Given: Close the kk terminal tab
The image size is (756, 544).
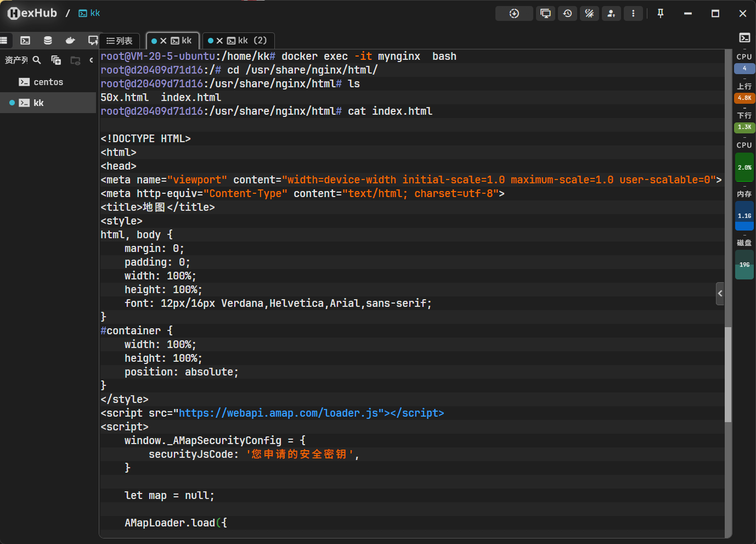Looking at the screenshot, I should tap(163, 41).
